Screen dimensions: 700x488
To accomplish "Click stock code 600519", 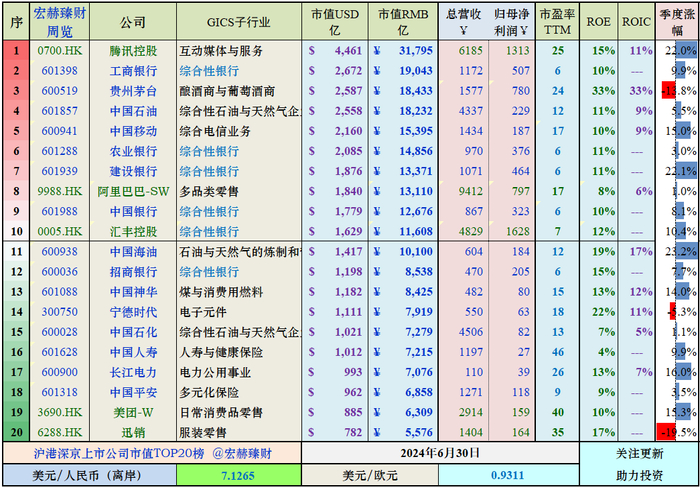I will (x=59, y=91).
